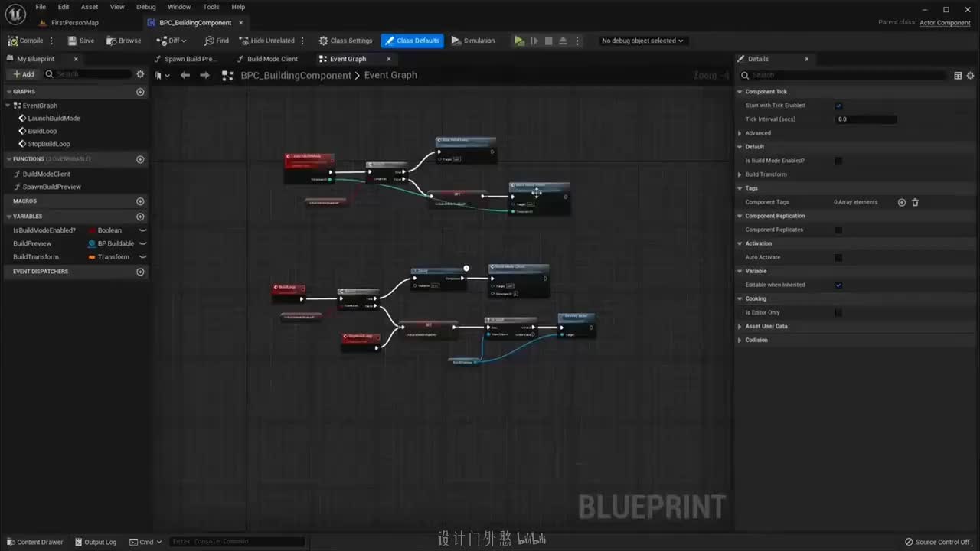
Task: Enable Is Editor Only checkbox
Action: point(838,312)
